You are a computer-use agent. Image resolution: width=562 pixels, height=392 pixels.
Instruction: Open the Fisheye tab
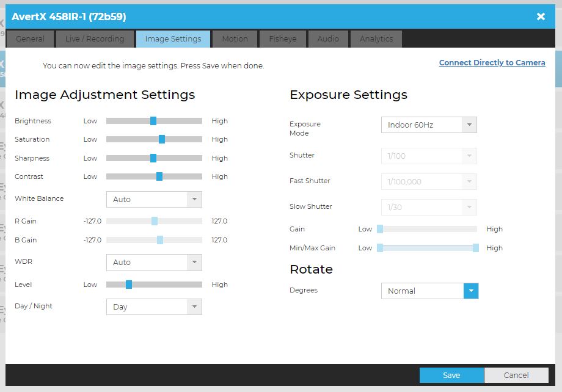(x=283, y=38)
